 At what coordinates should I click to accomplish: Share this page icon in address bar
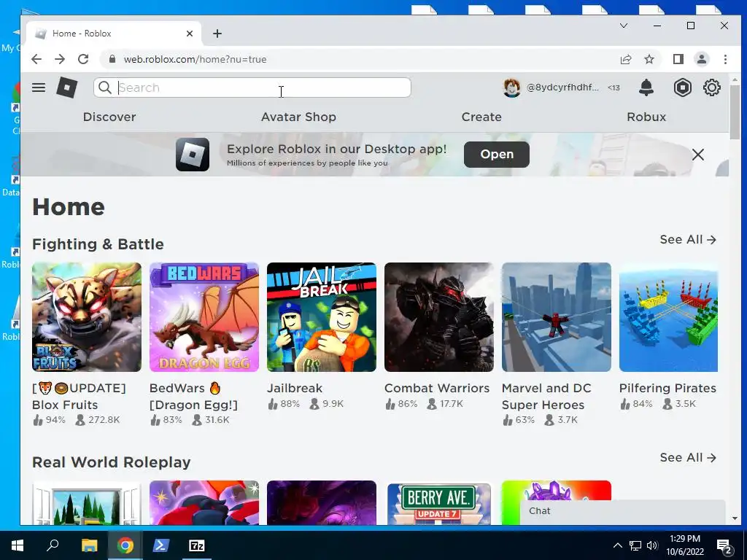click(625, 59)
